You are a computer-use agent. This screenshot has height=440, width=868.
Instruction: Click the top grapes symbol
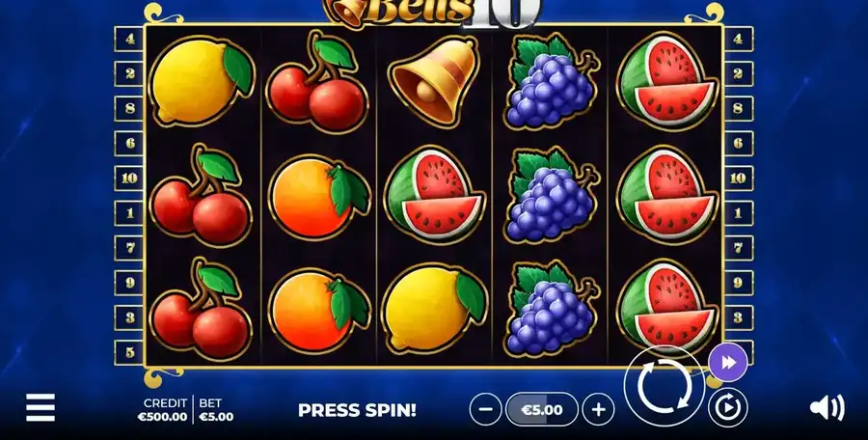(x=552, y=81)
